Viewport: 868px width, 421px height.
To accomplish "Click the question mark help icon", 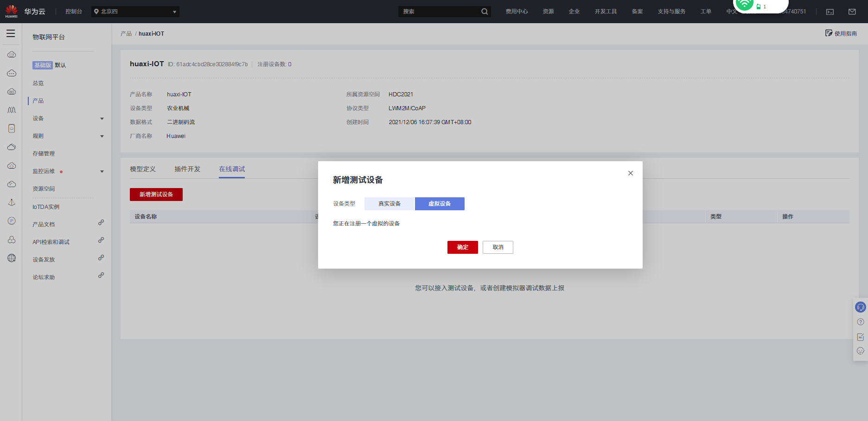I will pos(861,322).
